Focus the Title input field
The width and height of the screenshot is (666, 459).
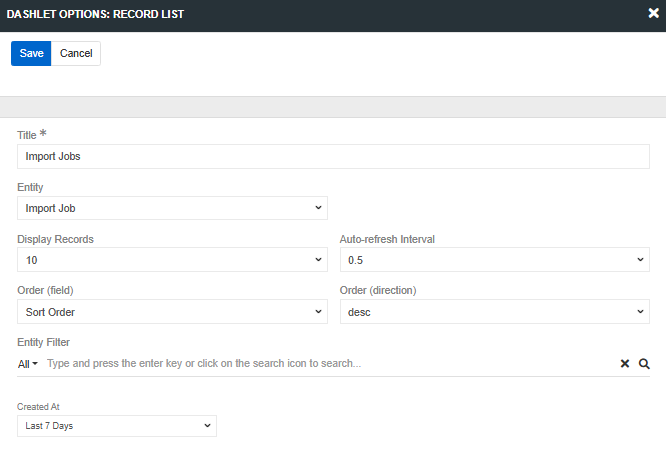click(x=333, y=156)
